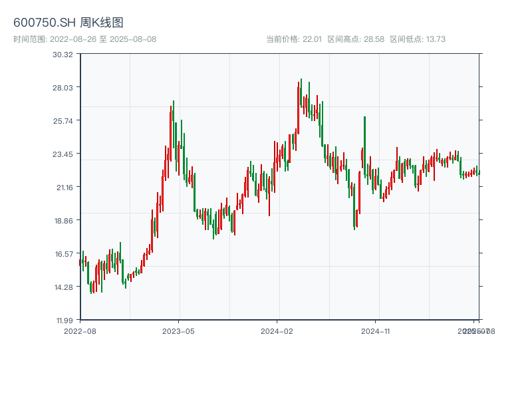Click y-axis label 16.57
The height and width of the screenshot is (399, 532).
[64, 254]
